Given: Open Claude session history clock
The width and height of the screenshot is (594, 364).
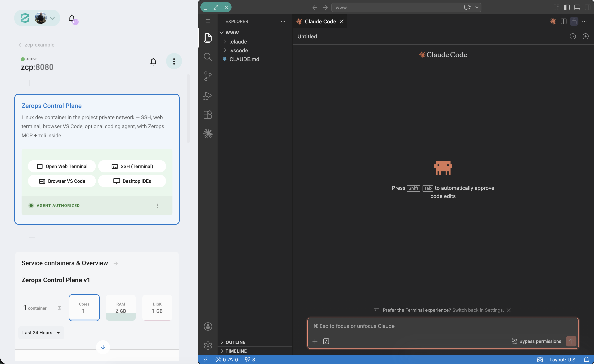Looking at the screenshot, I should (x=573, y=36).
